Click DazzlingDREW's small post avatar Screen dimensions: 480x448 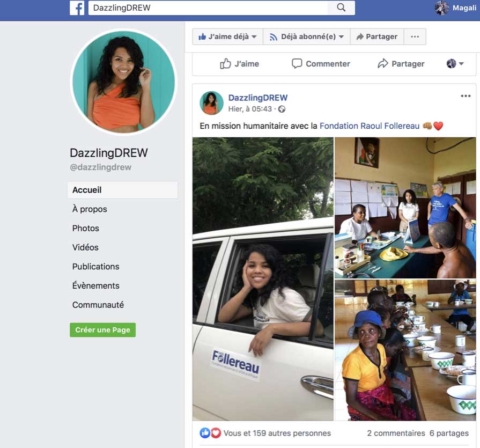[x=211, y=103]
